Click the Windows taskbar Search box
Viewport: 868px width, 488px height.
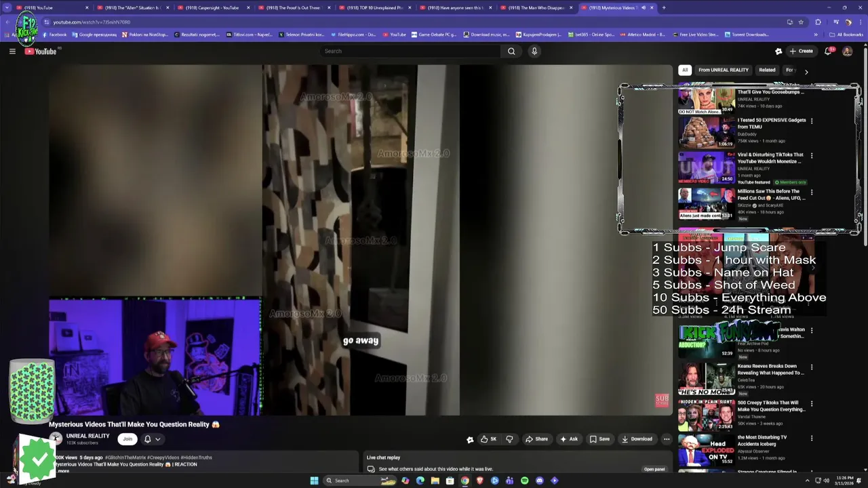point(359,481)
